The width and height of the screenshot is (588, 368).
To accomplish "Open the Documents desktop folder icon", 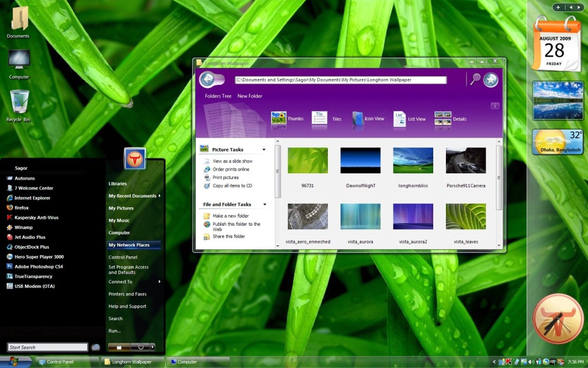I will (19, 19).
